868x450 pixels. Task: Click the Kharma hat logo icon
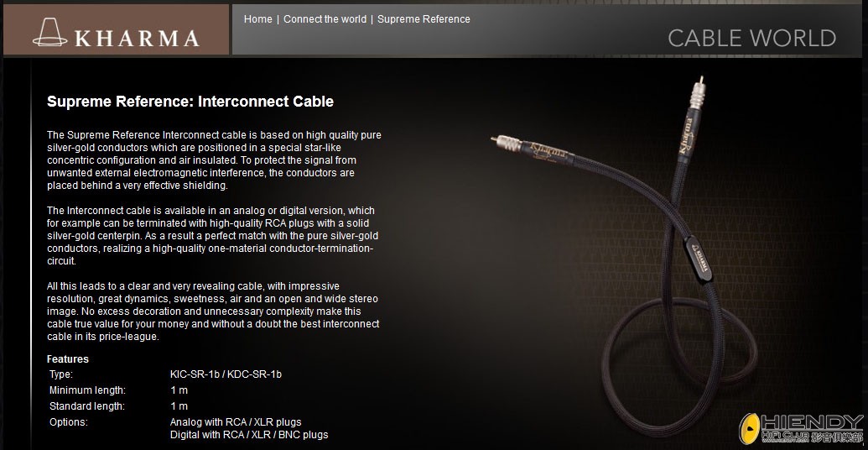click(50, 33)
